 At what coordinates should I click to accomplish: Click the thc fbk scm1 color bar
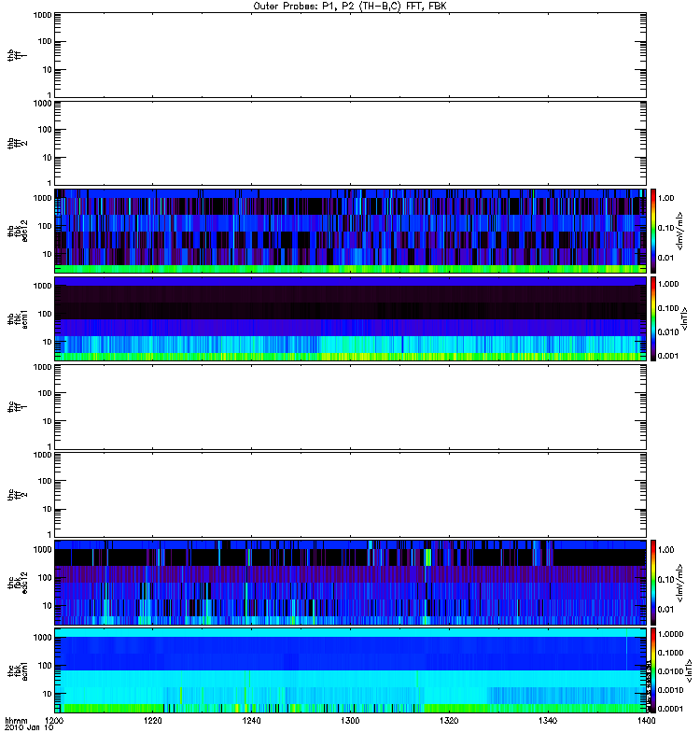coord(653,670)
